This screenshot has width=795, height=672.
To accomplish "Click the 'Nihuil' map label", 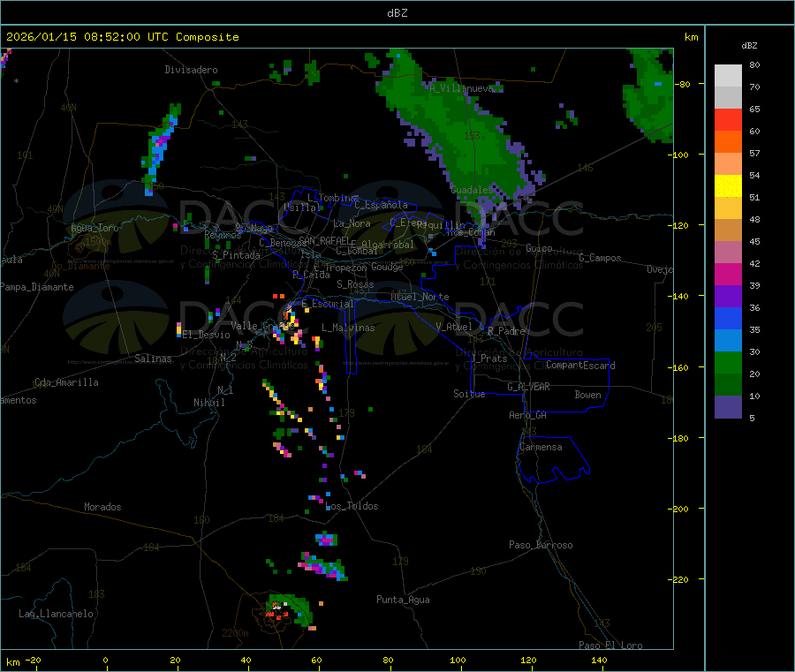I will [208, 403].
